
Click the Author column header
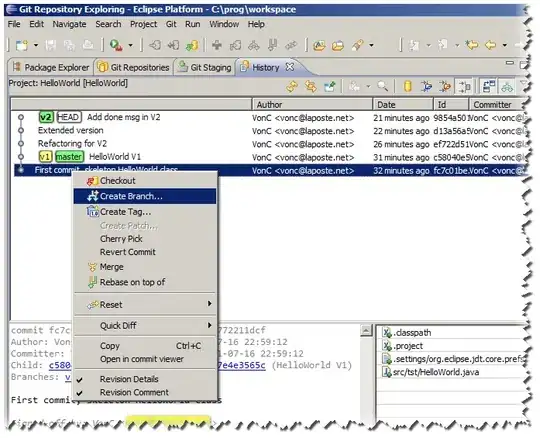click(x=312, y=104)
